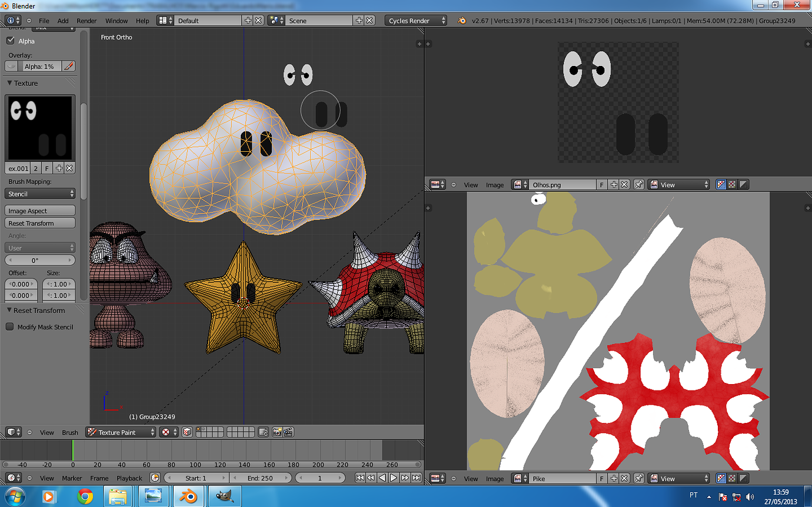The width and height of the screenshot is (812, 507).
Task: Open the Timeline editor type selector
Action: pos(13,478)
